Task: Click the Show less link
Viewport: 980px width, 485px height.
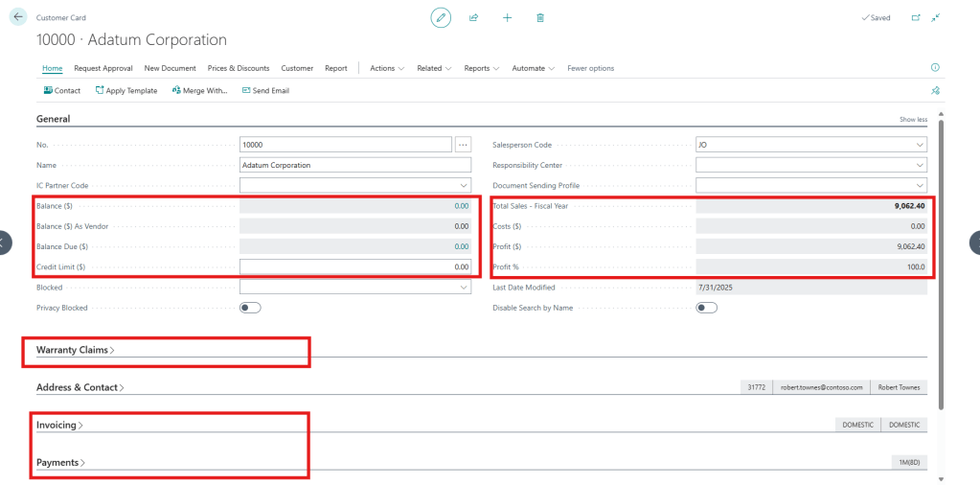Action: pyautogui.click(x=913, y=120)
